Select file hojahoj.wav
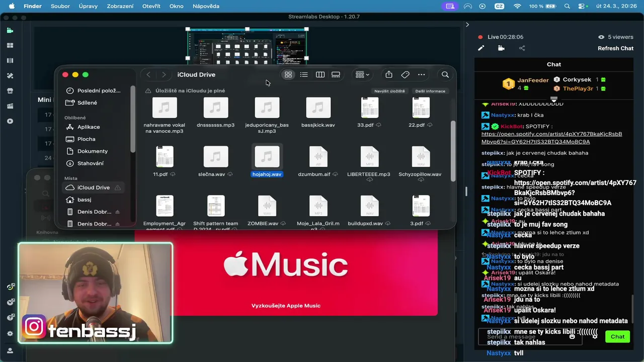The width and height of the screenshot is (644, 362). [x=267, y=161]
